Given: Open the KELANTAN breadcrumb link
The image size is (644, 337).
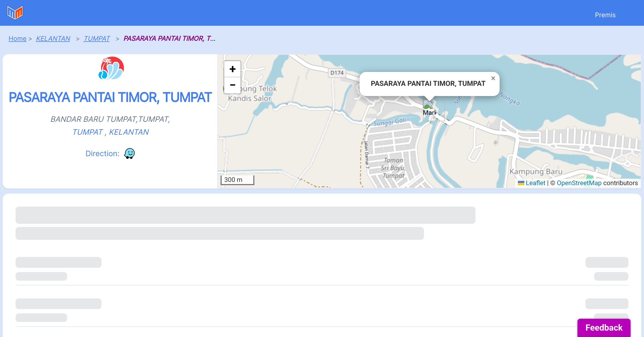Looking at the screenshot, I should (53, 39).
